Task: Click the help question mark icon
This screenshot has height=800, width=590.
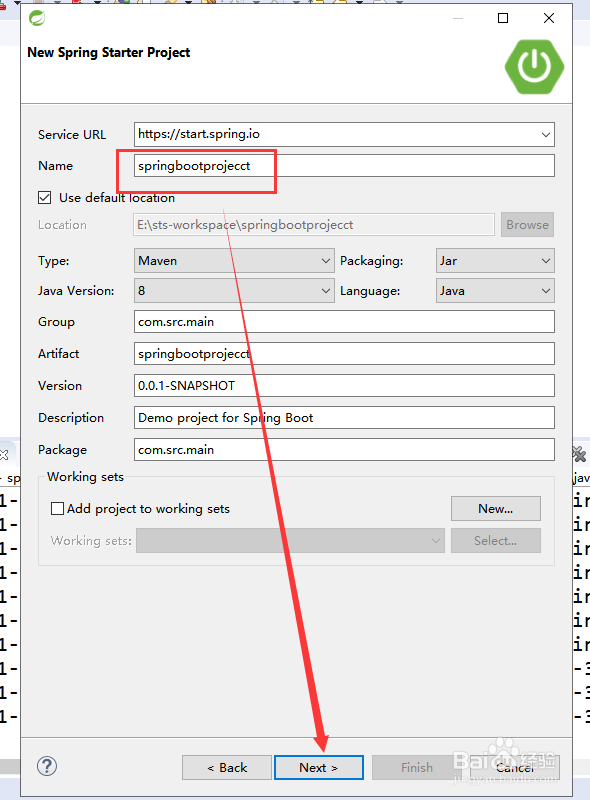Action: click(47, 766)
